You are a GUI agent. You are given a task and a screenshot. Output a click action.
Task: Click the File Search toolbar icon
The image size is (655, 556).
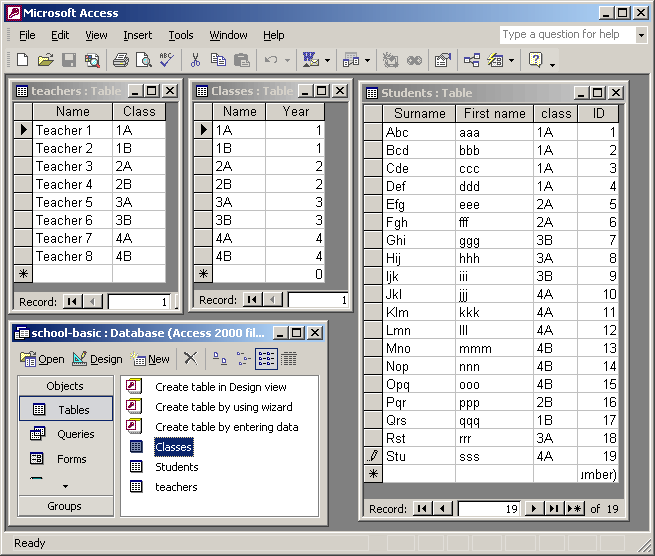coord(92,60)
